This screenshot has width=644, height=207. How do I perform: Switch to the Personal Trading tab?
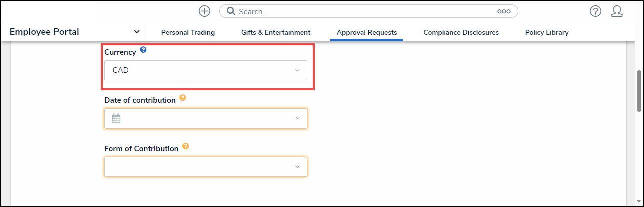pos(188,33)
